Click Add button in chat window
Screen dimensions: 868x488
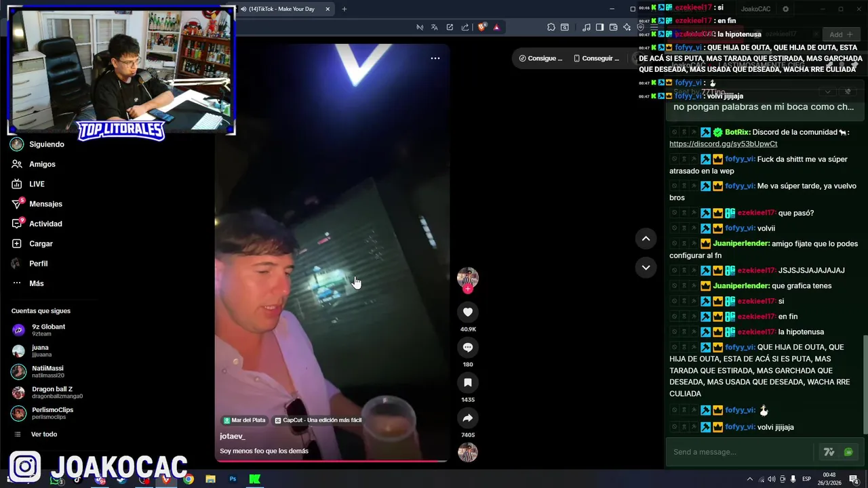click(x=840, y=34)
